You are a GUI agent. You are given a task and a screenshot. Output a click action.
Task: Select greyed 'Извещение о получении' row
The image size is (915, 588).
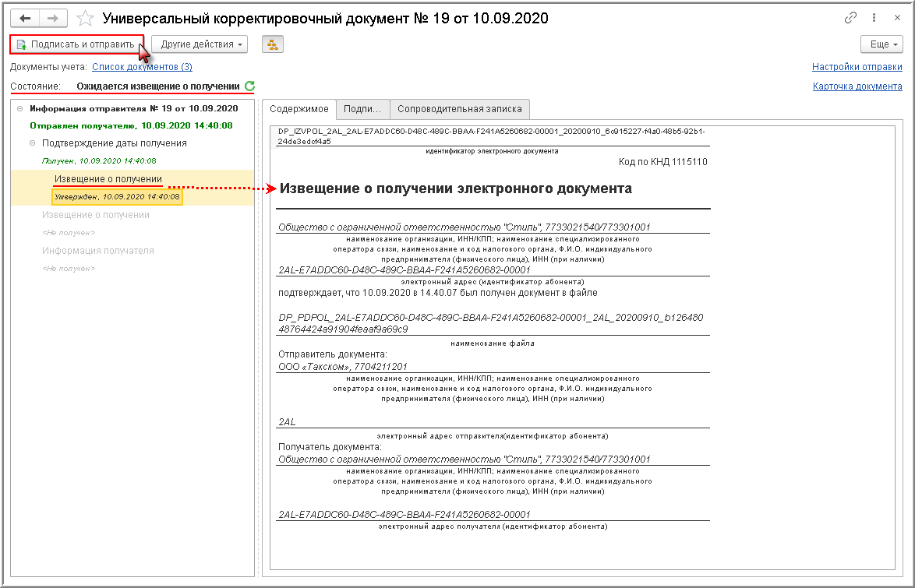coord(96,215)
